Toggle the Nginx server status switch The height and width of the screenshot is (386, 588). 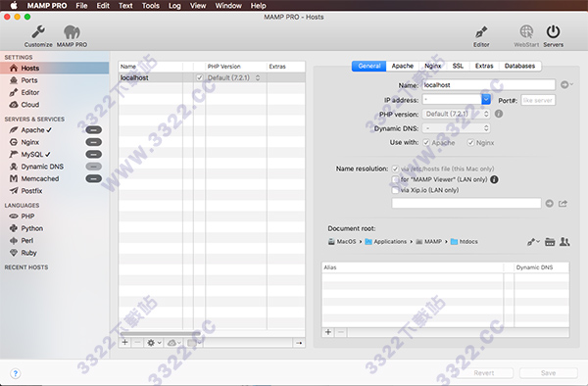tap(94, 142)
